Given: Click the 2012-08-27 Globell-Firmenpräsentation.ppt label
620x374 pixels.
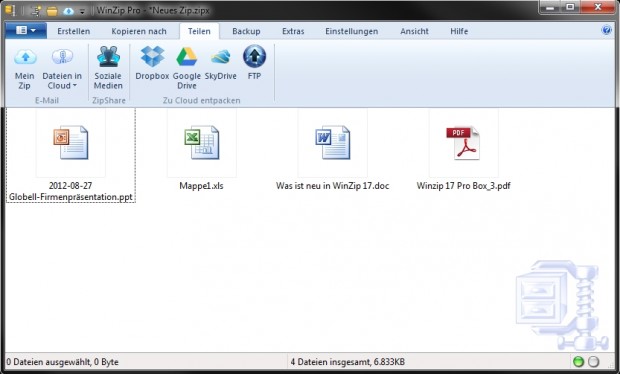Looking at the screenshot, I should pyautogui.click(x=71, y=191).
